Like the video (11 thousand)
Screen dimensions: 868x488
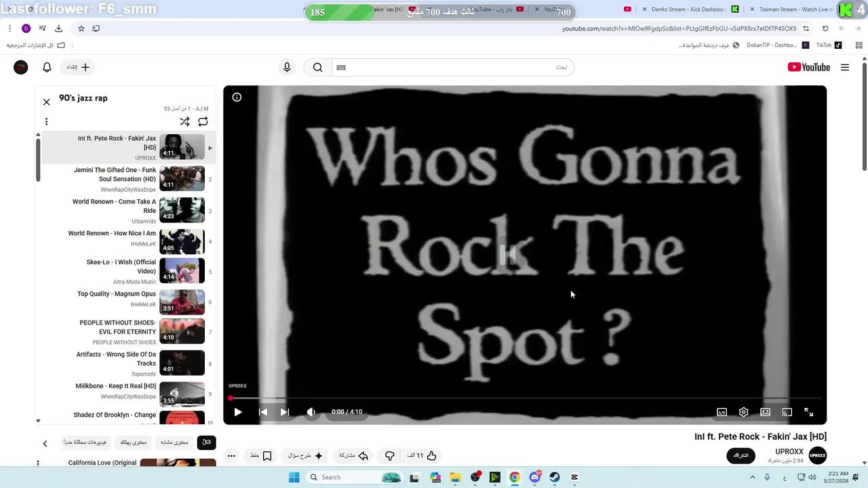point(422,455)
